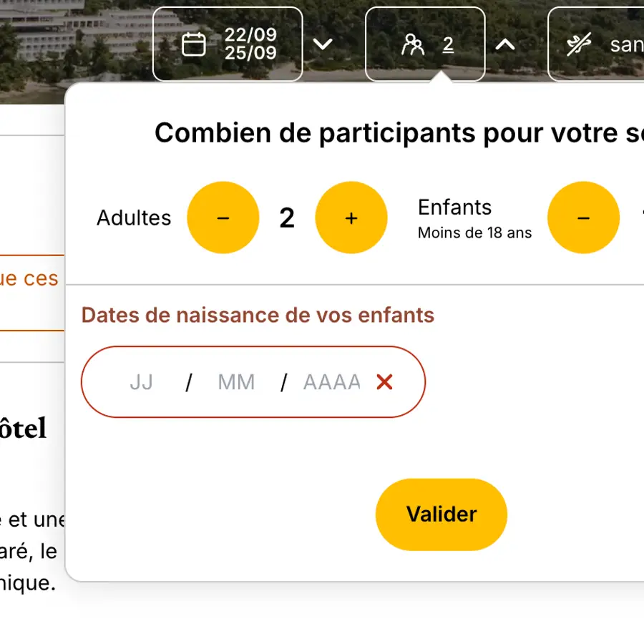The image size is (644, 644).
Task: Decrease the number of Enfants
Action: pyautogui.click(x=583, y=218)
